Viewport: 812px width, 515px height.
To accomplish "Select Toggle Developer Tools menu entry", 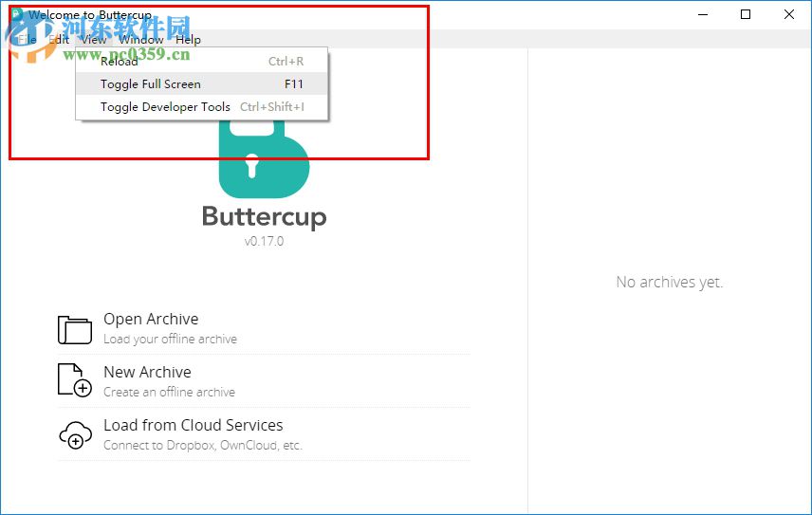I will [x=201, y=106].
